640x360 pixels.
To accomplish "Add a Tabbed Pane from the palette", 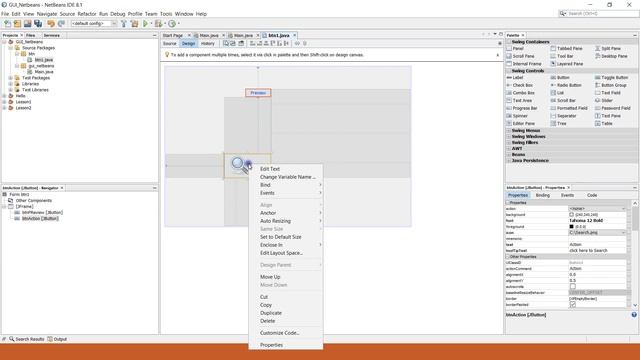I will (x=567, y=48).
